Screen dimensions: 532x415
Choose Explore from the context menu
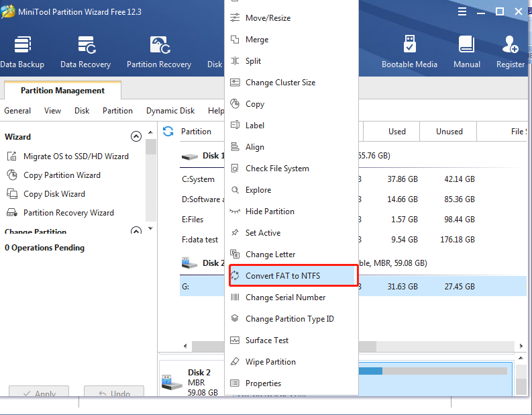[x=291, y=190]
